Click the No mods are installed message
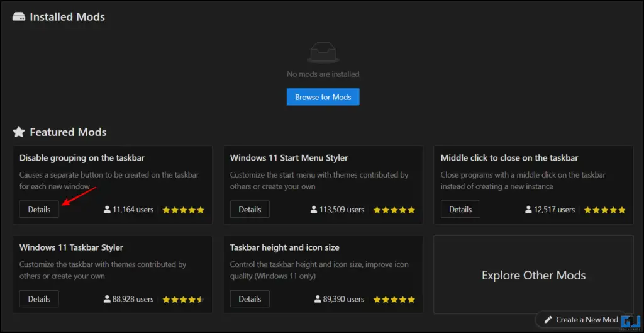Image resolution: width=644 pixels, height=333 pixels. click(323, 74)
